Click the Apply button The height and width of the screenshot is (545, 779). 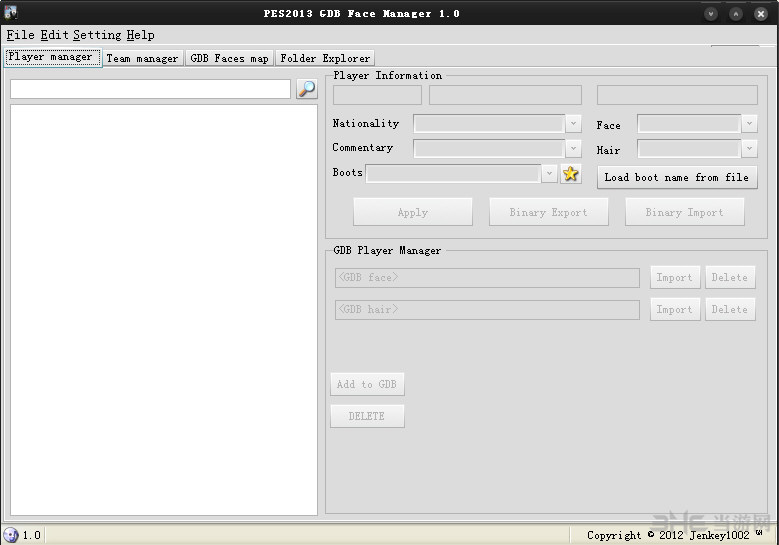413,212
